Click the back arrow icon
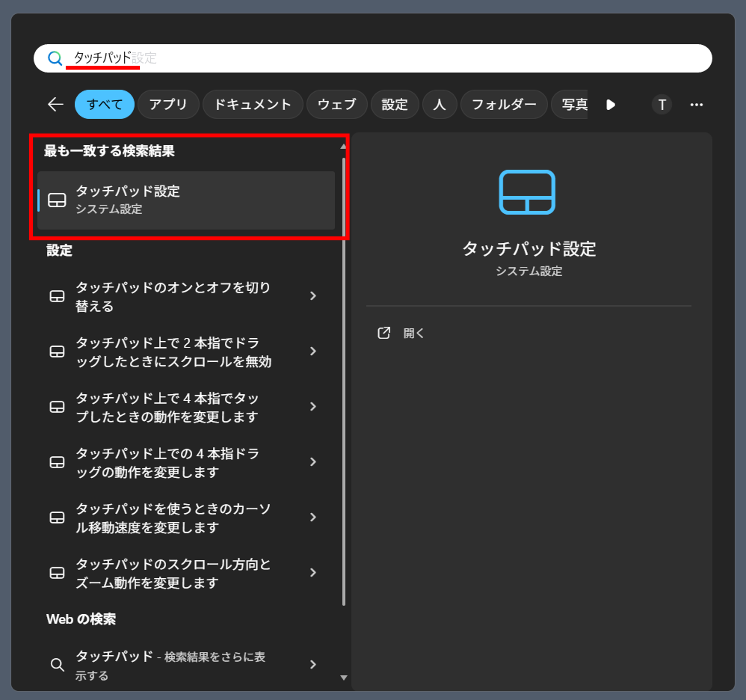This screenshot has width=746, height=700. click(x=55, y=104)
